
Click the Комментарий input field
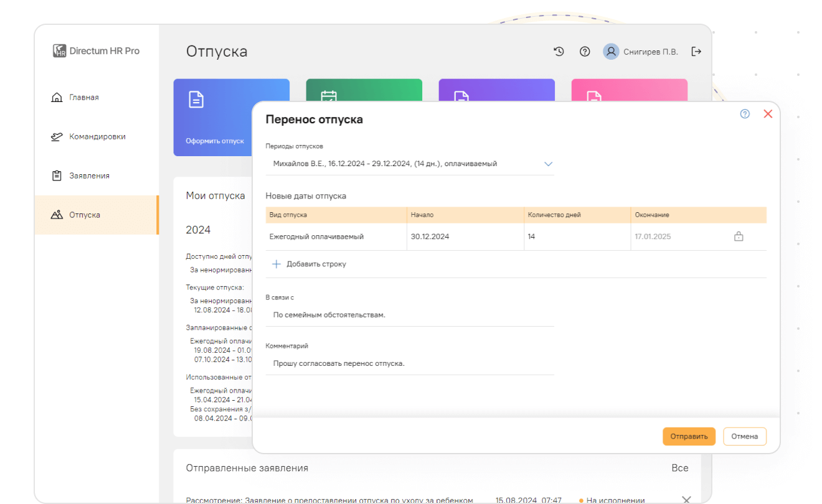410,363
